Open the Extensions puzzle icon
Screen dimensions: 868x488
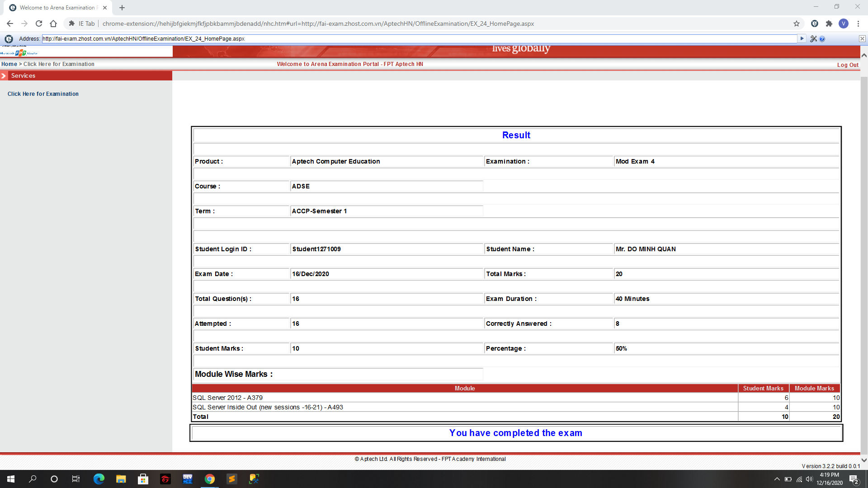pos(829,23)
